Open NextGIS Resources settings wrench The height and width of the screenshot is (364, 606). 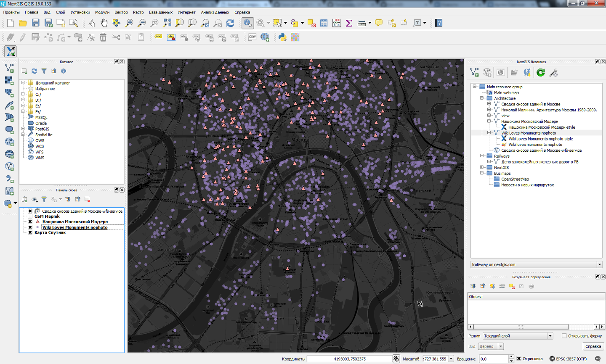pyautogui.click(x=554, y=73)
